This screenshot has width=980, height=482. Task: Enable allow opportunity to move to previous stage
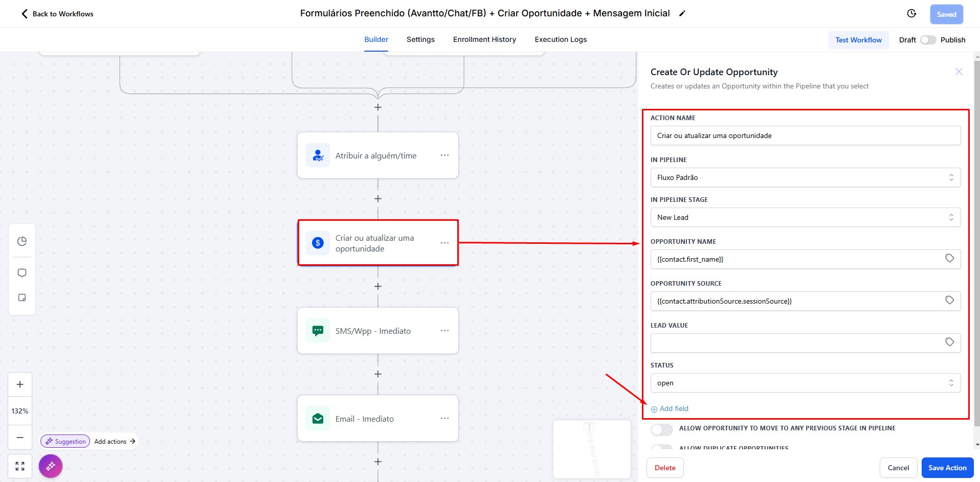tap(661, 429)
